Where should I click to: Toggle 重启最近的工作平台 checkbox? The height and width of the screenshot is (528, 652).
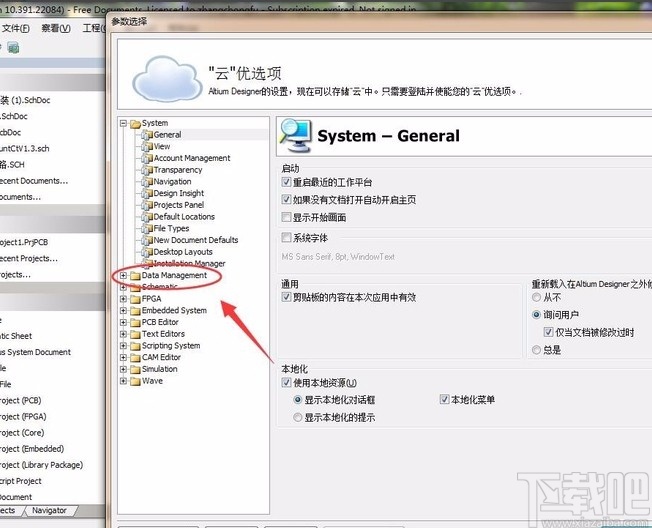pos(286,182)
